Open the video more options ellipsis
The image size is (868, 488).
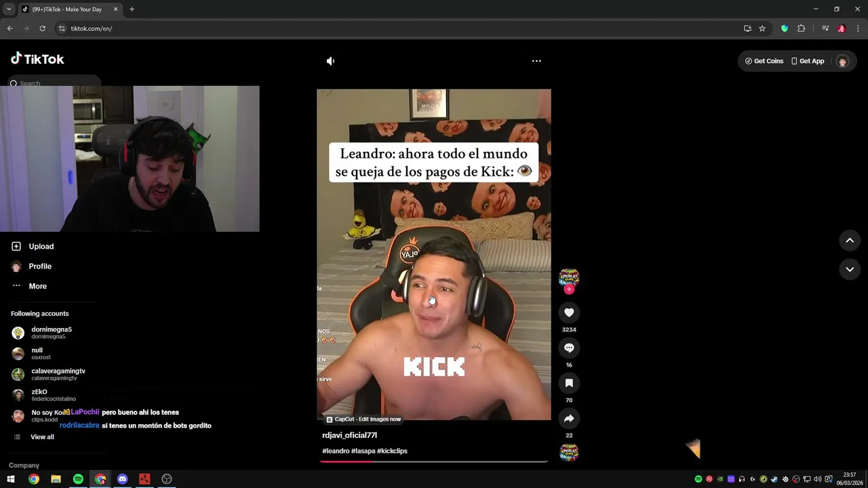tap(536, 61)
